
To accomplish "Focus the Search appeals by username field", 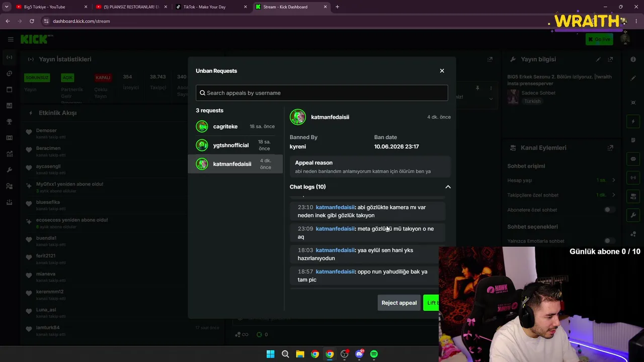I will tap(322, 93).
